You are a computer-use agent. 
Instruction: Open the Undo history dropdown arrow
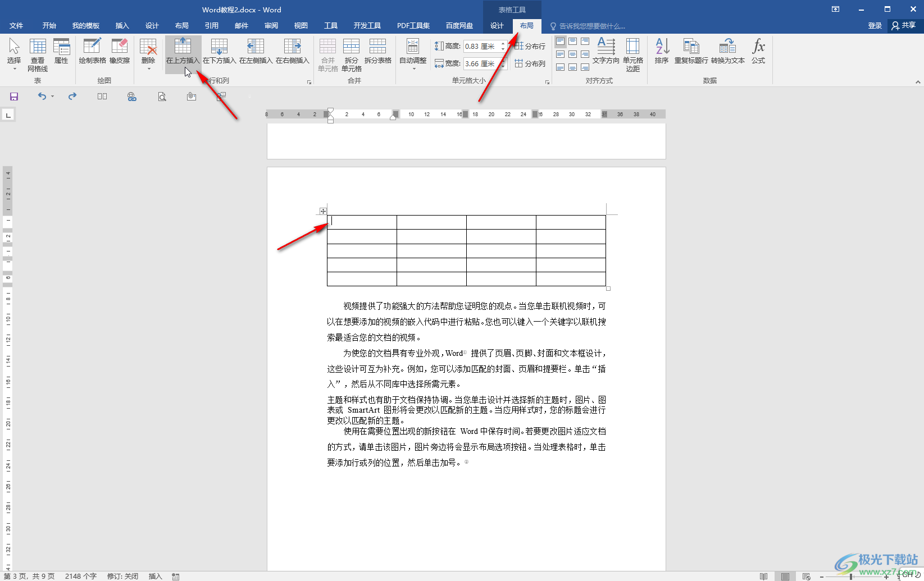pos(52,97)
